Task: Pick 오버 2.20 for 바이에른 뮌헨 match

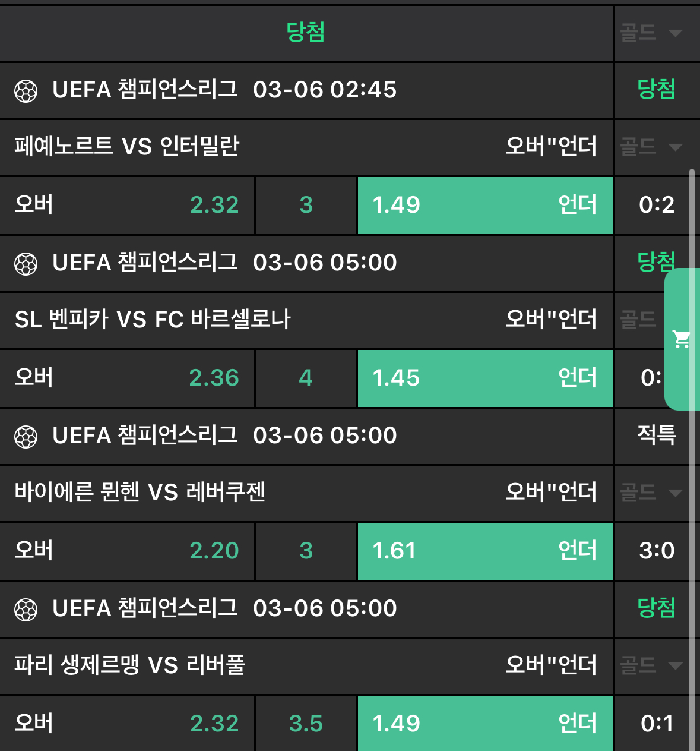Action: coord(127,551)
